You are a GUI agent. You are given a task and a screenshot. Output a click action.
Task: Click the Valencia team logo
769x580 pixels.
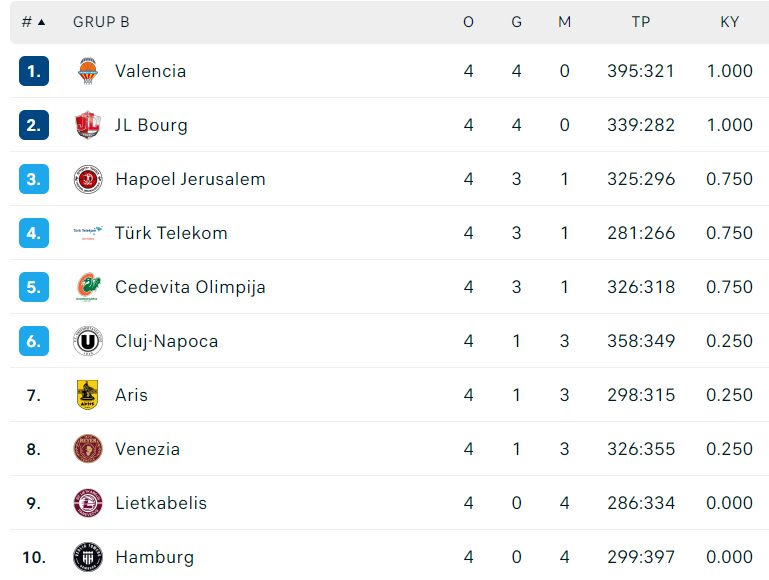[88, 71]
